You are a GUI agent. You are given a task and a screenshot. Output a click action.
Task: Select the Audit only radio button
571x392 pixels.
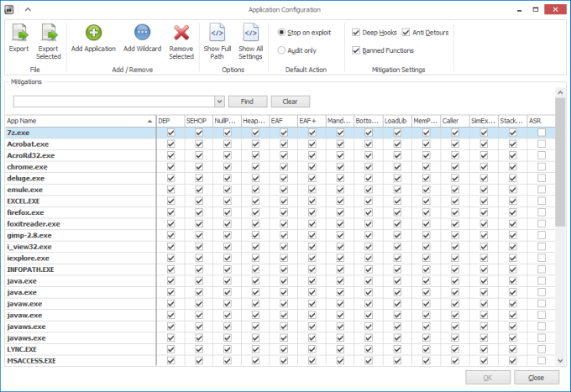tap(281, 50)
